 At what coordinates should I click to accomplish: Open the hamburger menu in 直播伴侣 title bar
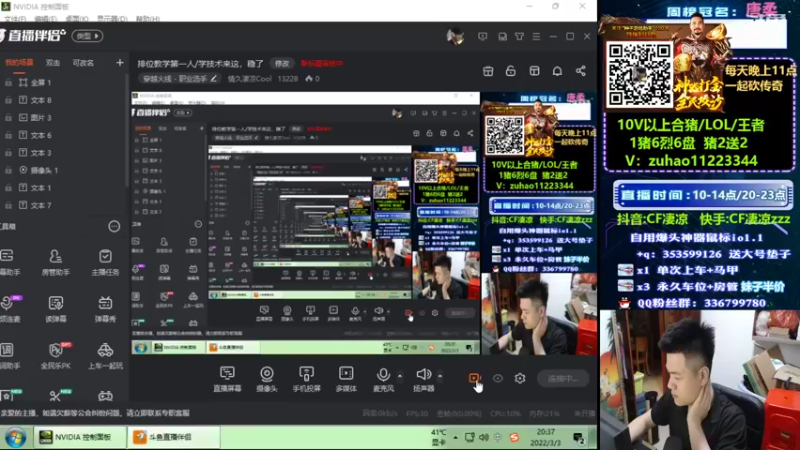(x=536, y=36)
